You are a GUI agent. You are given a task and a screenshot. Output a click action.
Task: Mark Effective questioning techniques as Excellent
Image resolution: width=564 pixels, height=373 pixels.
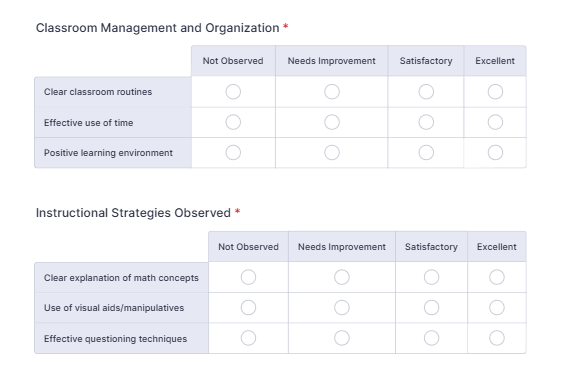point(497,338)
